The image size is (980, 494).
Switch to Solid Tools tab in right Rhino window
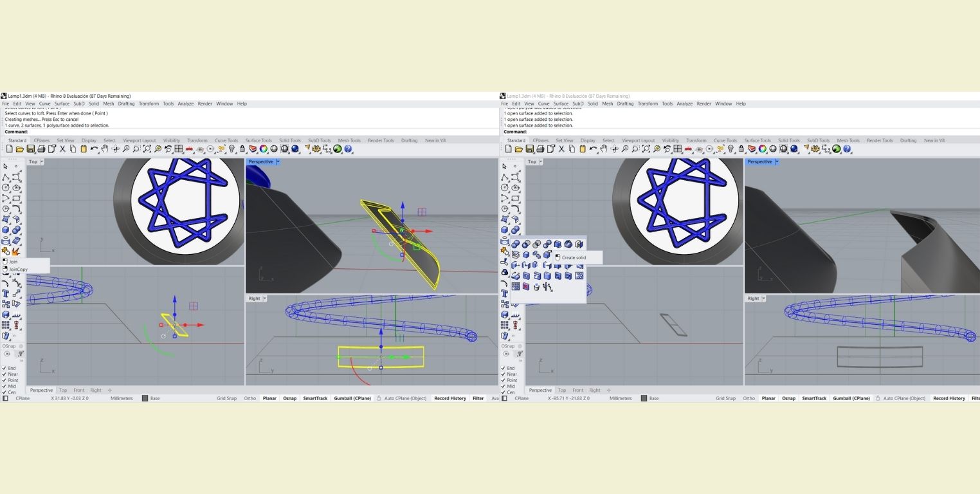(789, 140)
